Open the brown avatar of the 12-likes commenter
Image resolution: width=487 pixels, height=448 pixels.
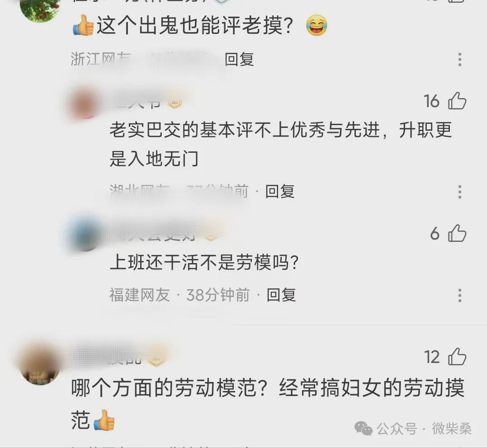[40, 364]
